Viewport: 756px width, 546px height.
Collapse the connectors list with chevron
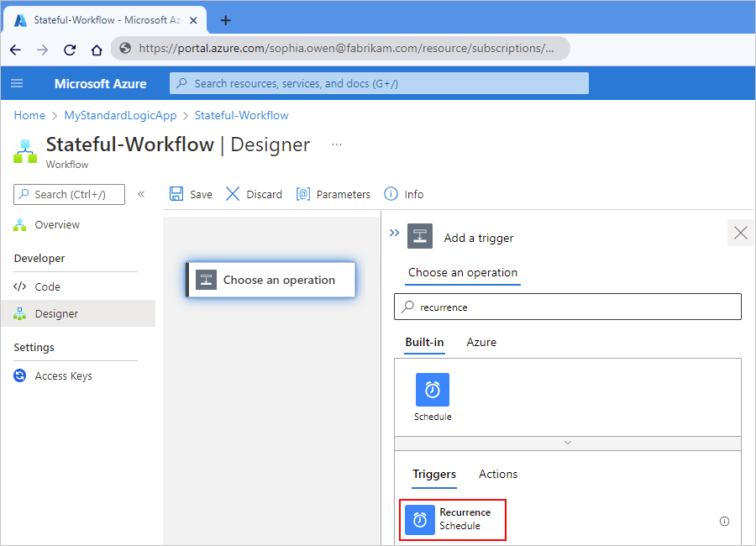568,443
